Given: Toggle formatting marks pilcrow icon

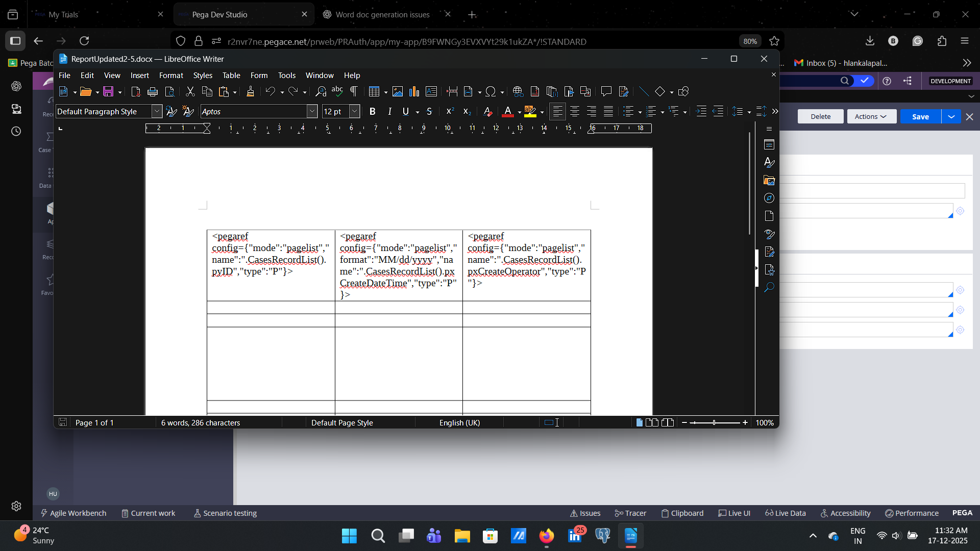Looking at the screenshot, I should tap(354, 92).
